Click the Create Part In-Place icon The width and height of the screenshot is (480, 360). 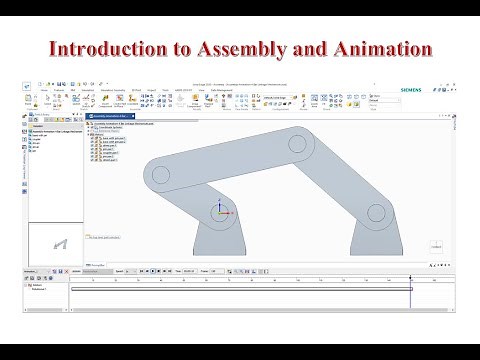coord(119,98)
